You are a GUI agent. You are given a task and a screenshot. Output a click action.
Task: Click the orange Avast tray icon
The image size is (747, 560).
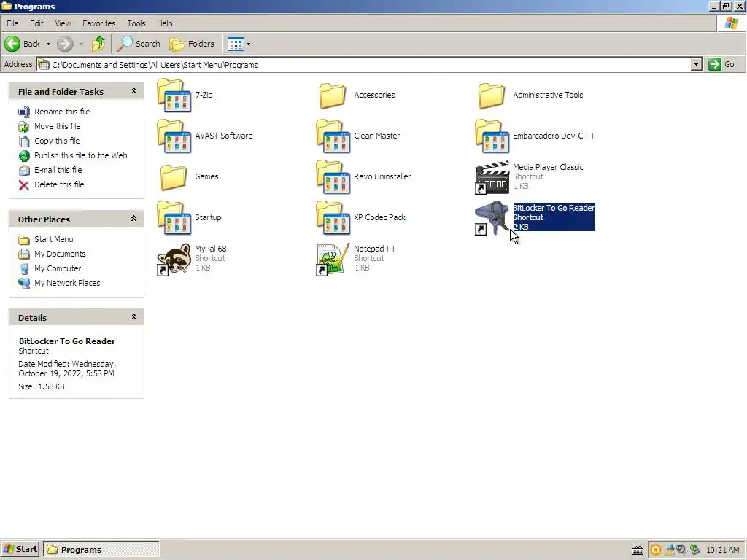(x=656, y=550)
